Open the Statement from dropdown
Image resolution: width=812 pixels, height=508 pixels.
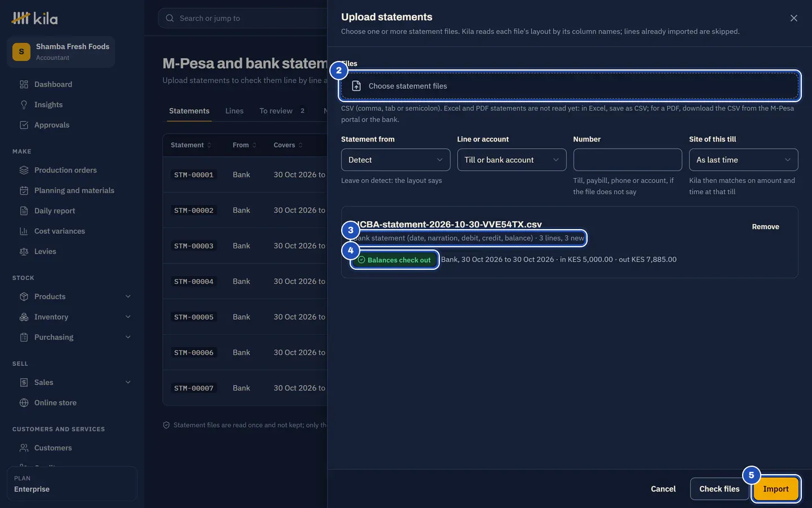(396, 160)
